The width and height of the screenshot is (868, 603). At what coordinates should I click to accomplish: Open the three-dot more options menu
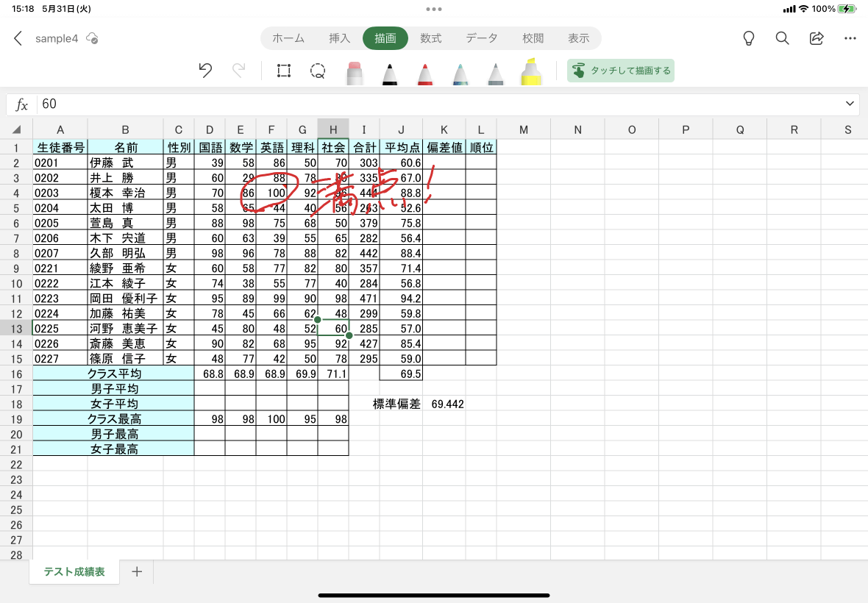pyautogui.click(x=850, y=38)
